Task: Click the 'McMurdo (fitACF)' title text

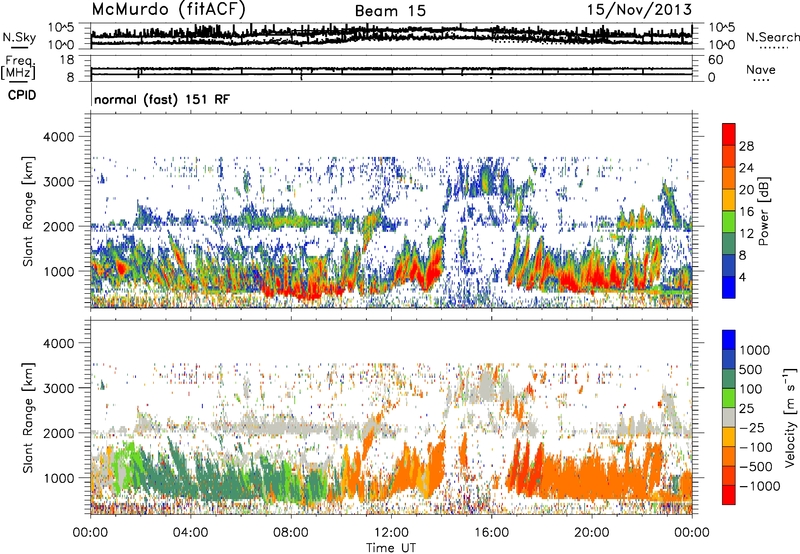Action: click(168, 10)
